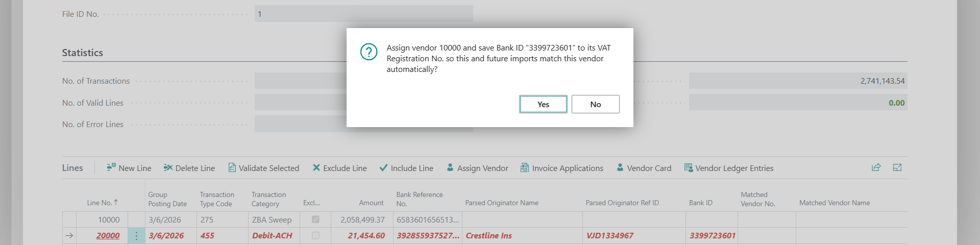Screen dimensions: 980x245
Task: Click Include Line action
Action: point(406,168)
